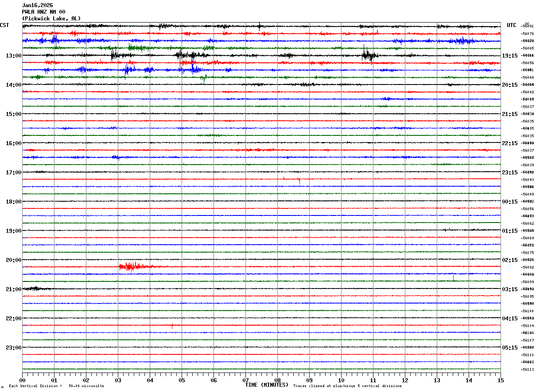Click the TIME (MINUTES) axis title

pos(267,385)
